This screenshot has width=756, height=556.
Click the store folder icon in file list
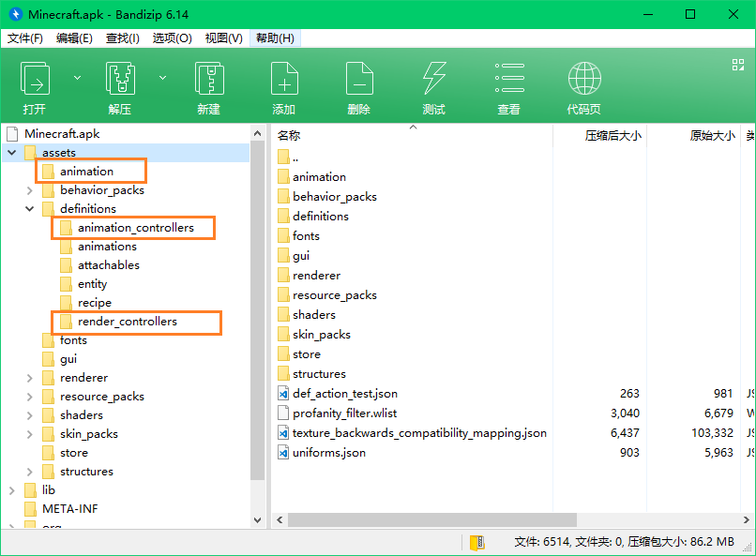(x=283, y=354)
